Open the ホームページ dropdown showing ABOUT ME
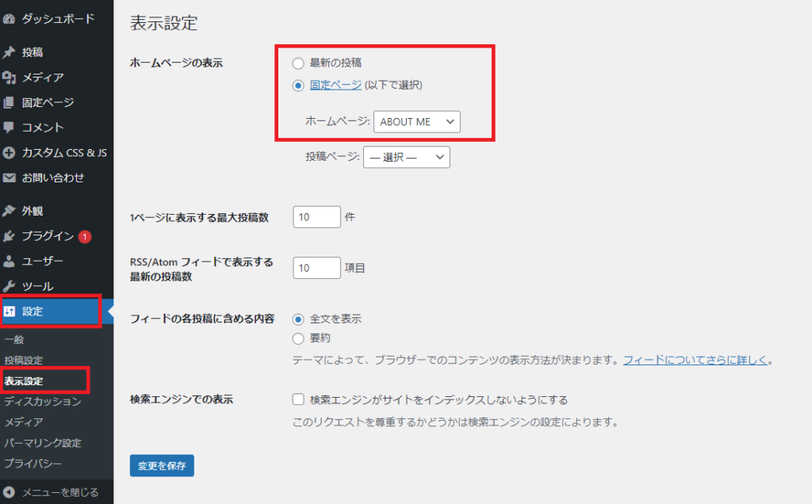 click(417, 122)
